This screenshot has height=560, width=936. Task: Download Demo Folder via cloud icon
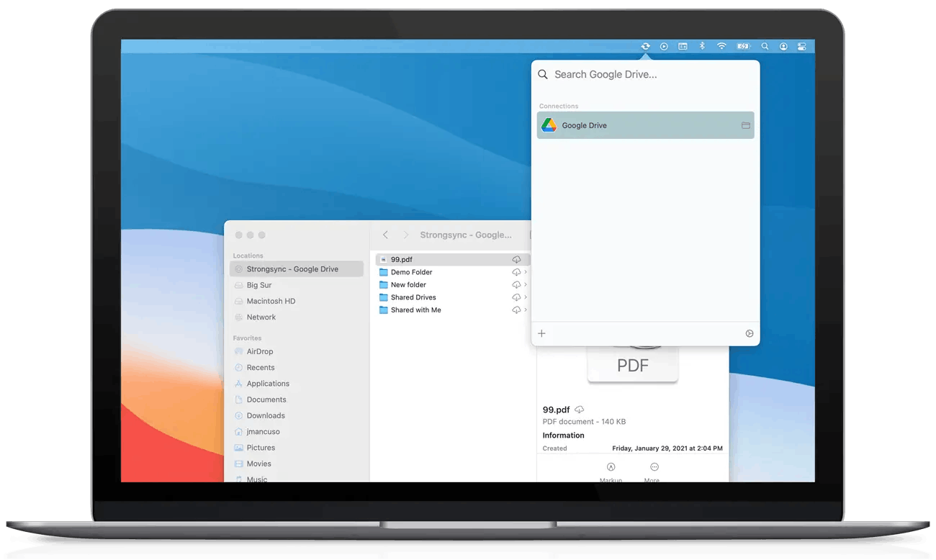[x=516, y=272]
